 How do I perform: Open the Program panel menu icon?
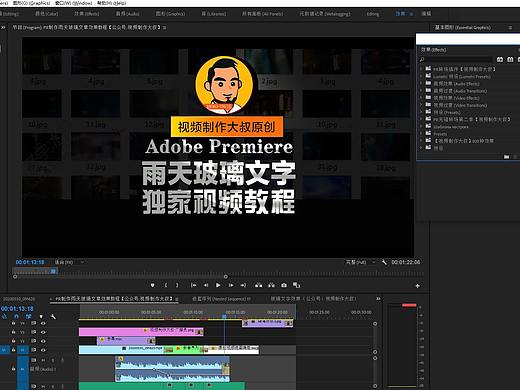[x=165, y=28]
